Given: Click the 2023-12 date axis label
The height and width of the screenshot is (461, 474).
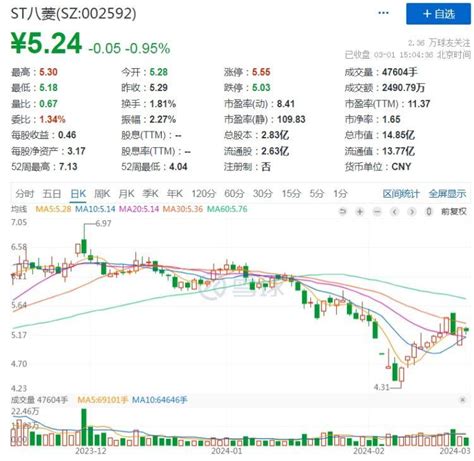Looking at the screenshot, I should pos(91,451).
